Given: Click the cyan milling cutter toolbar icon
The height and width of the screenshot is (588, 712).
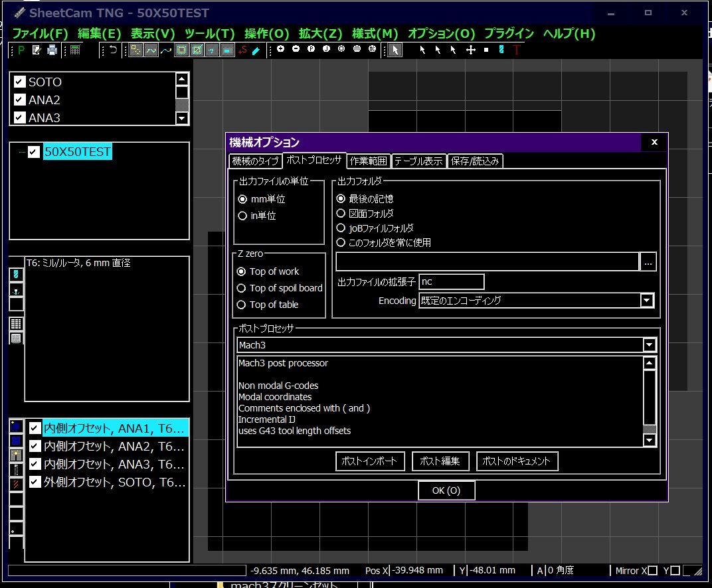Looking at the screenshot, I should pyautogui.click(x=501, y=50).
